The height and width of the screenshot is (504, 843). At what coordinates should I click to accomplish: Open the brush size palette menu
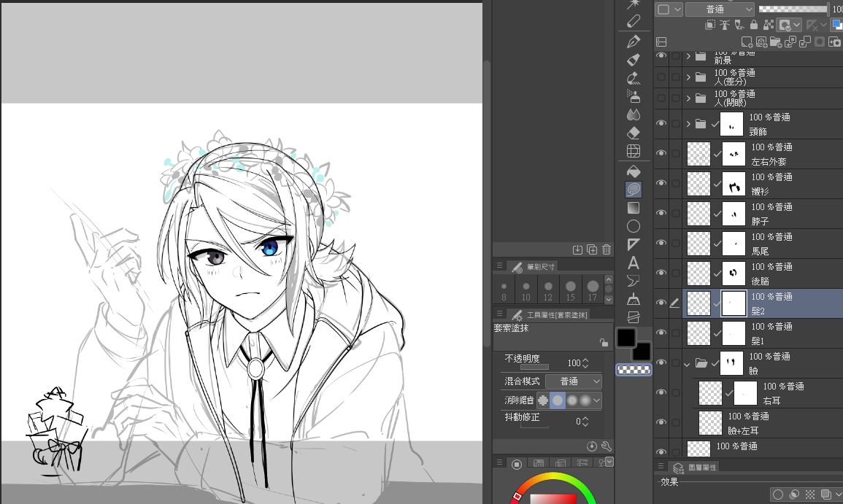tap(499, 265)
